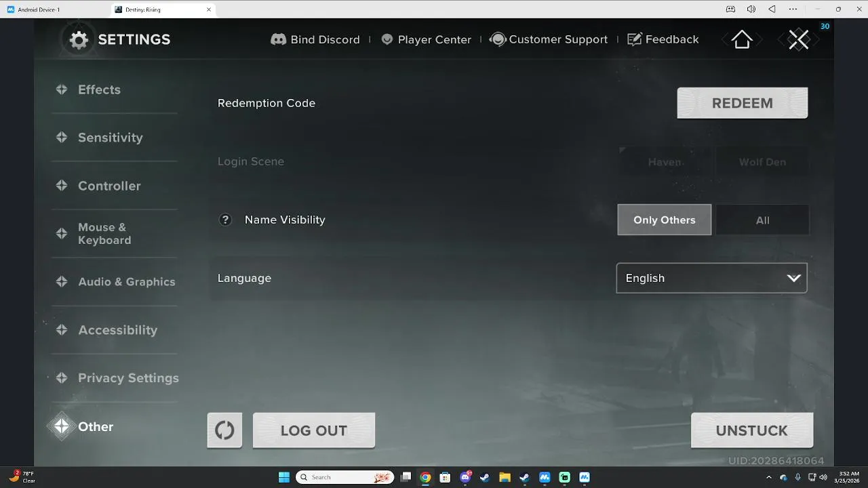Screen dimensions: 868x488
Task: Click the SETTINGS gear icon
Action: tap(79, 40)
